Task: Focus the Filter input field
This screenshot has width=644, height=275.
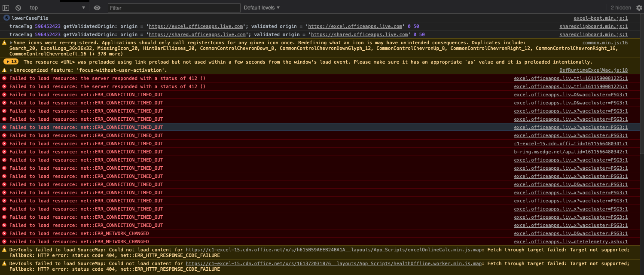Action: [174, 8]
